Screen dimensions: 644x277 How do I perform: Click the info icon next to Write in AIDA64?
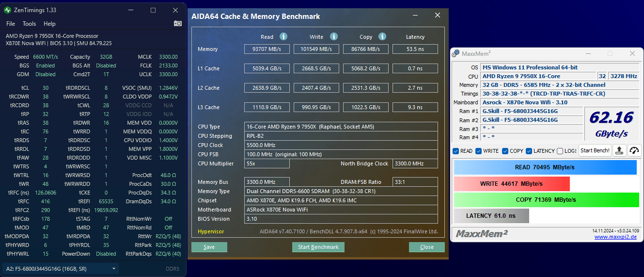click(333, 36)
